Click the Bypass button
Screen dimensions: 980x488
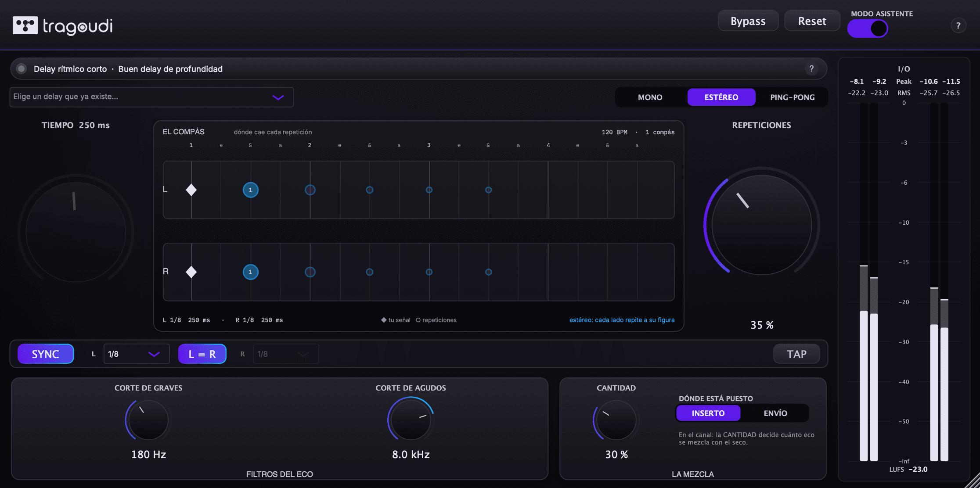(748, 21)
